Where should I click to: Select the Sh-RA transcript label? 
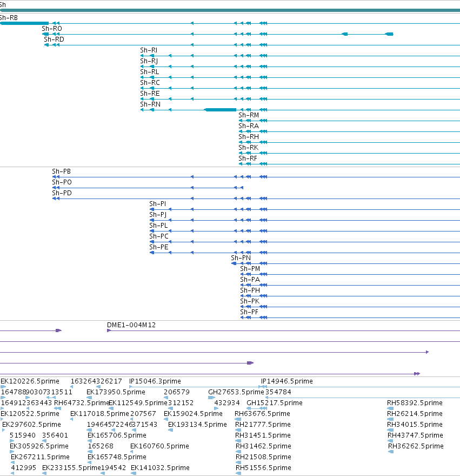[249, 126]
